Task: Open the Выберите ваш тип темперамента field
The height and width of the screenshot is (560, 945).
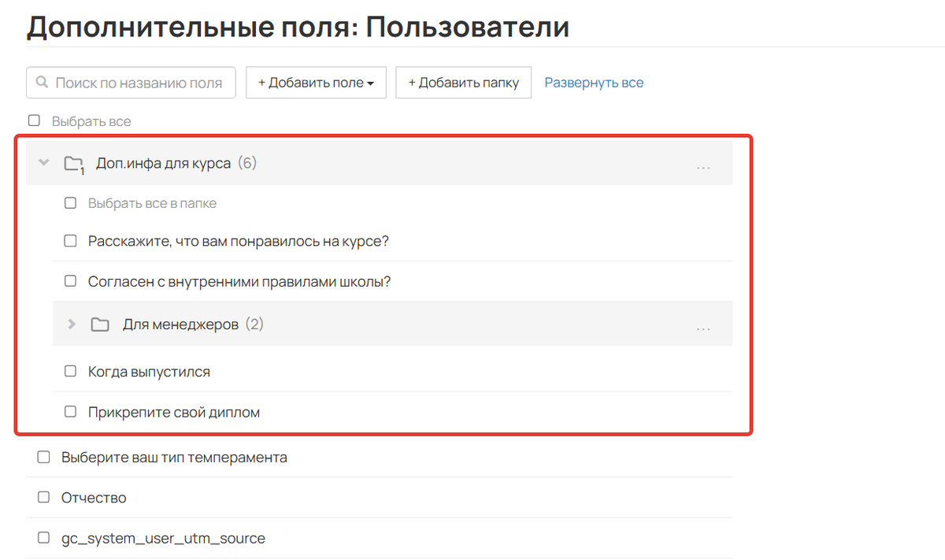Action: [174, 457]
